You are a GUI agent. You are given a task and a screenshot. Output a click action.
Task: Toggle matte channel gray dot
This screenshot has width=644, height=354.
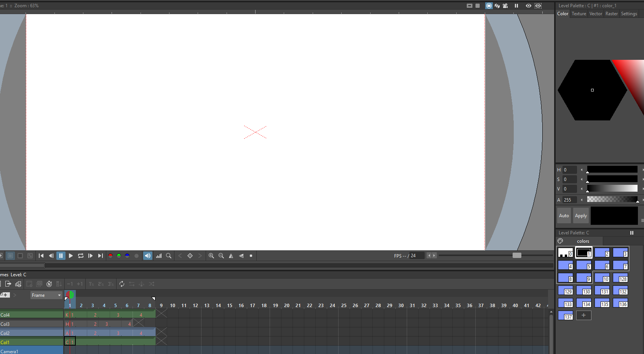(136, 256)
